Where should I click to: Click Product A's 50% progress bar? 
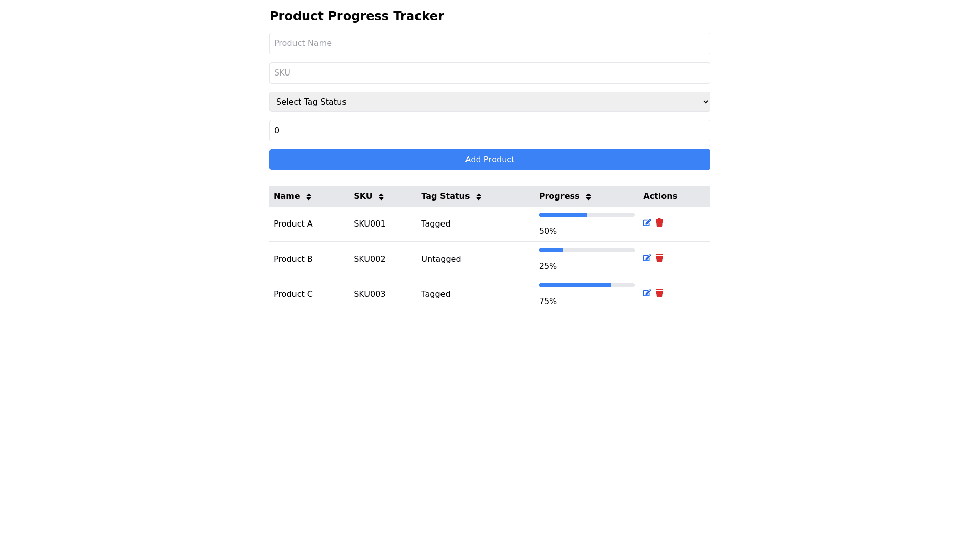[x=586, y=215]
